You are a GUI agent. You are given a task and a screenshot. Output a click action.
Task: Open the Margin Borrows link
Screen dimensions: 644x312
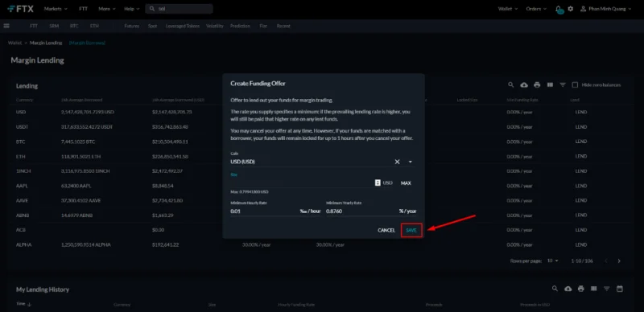pyautogui.click(x=87, y=43)
